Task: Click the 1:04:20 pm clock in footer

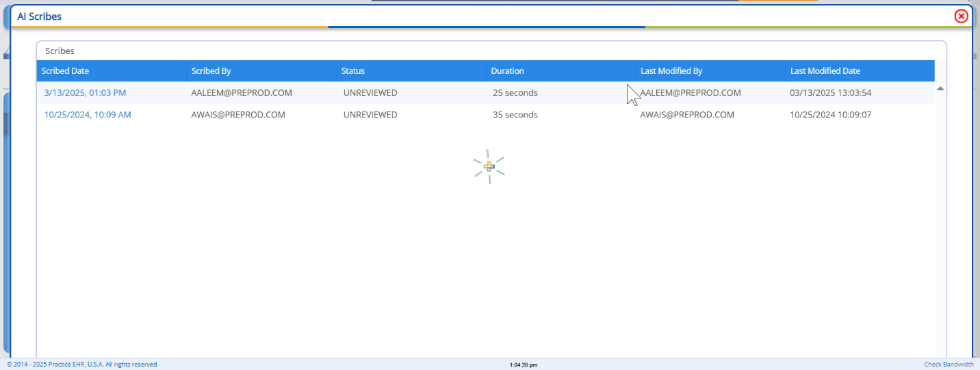Action: point(524,365)
